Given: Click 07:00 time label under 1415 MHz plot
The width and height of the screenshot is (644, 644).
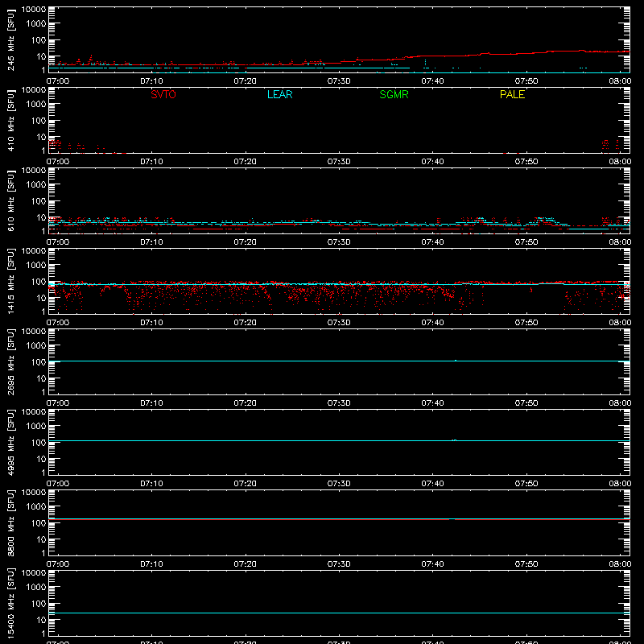Looking at the screenshot, I should pyautogui.click(x=57, y=323).
